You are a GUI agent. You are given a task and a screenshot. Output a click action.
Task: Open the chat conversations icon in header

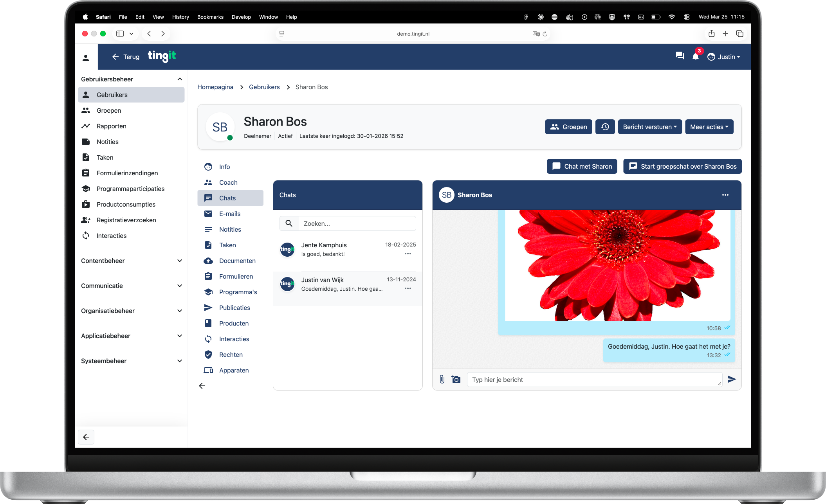tap(680, 56)
